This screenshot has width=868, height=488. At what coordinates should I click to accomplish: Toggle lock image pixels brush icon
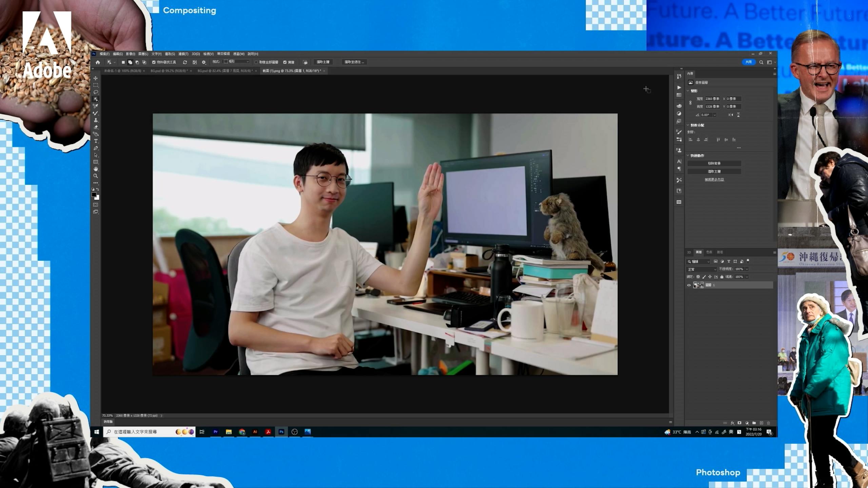pos(704,277)
